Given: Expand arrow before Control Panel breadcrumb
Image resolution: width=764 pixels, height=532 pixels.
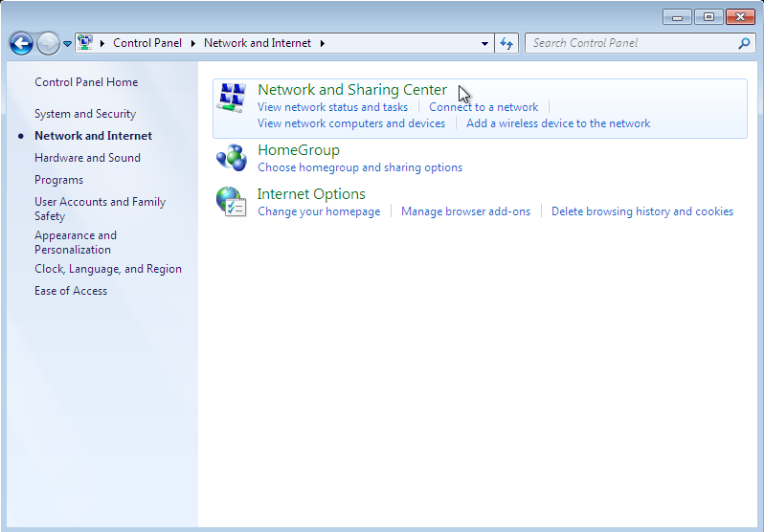Looking at the screenshot, I should coord(101,43).
